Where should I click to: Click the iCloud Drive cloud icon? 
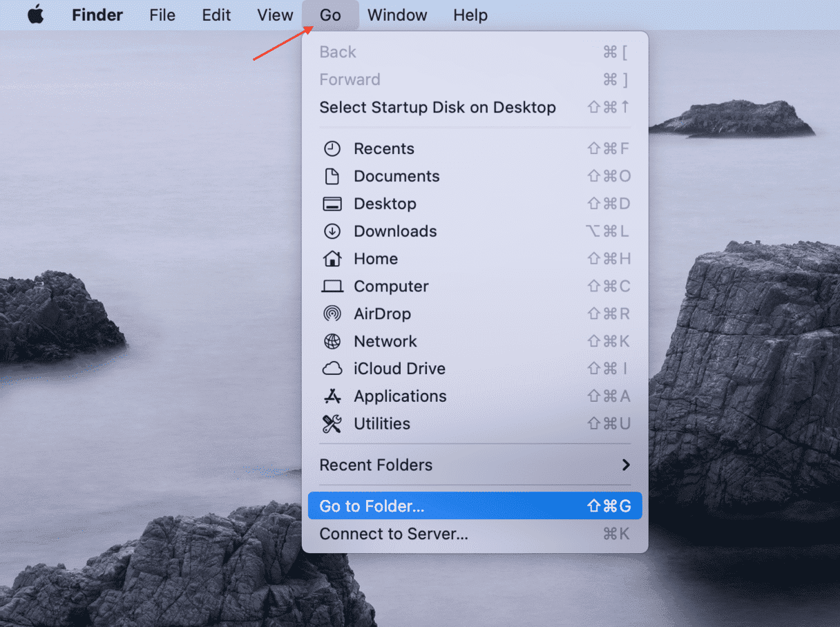[332, 369]
